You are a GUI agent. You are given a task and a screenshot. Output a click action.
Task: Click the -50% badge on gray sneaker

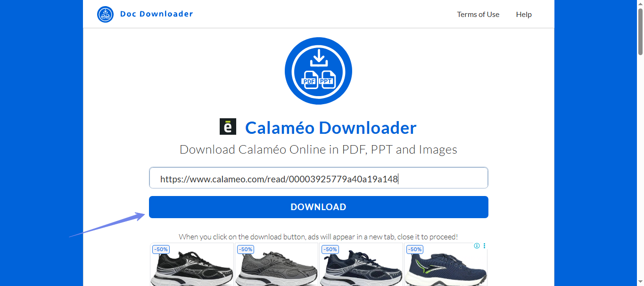click(x=245, y=249)
